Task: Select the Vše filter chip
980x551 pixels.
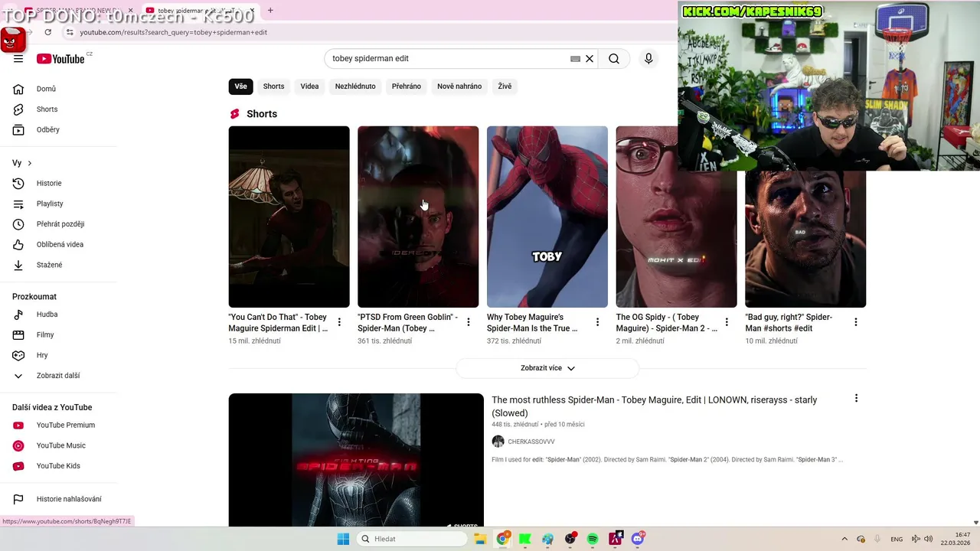Action: tap(240, 86)
